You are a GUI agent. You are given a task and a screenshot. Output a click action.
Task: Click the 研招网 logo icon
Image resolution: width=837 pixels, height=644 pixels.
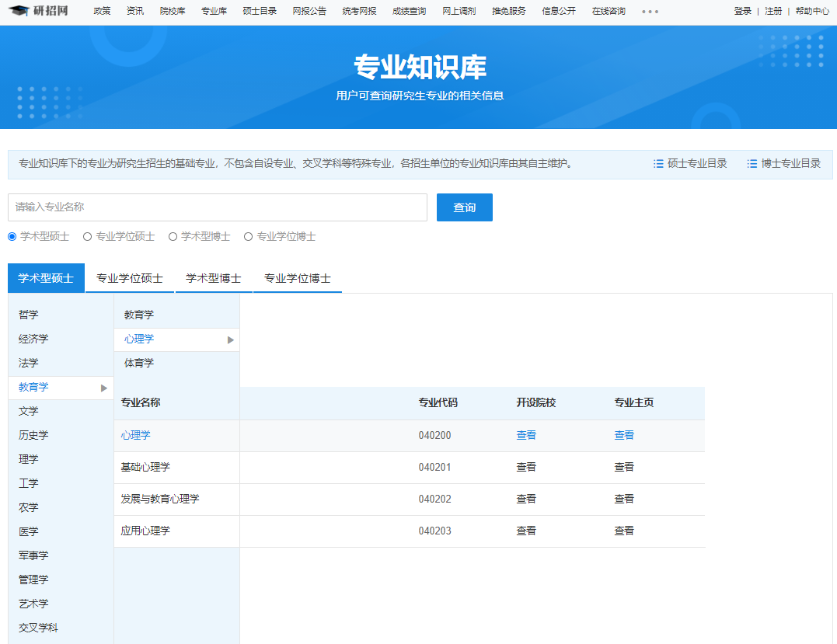(x=38, y=11)
